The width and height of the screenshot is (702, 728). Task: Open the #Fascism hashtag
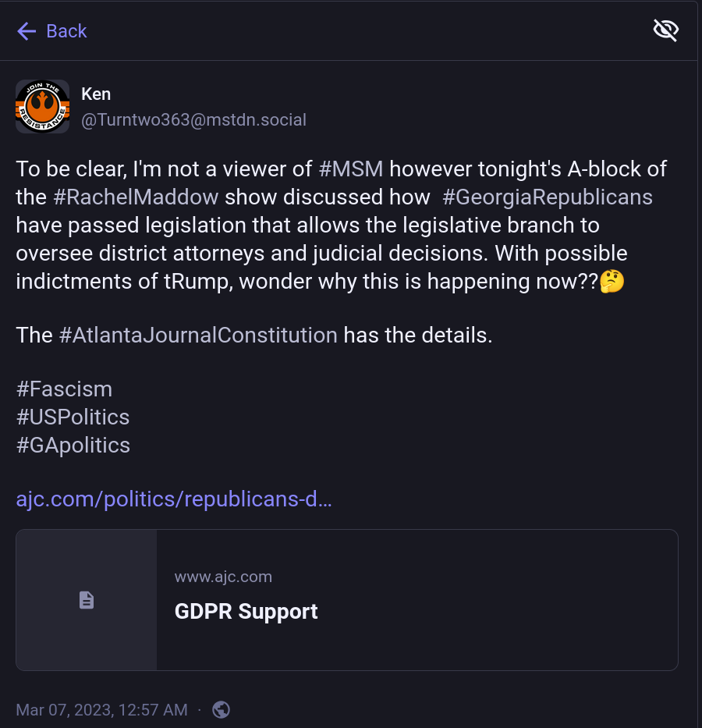[x=65, y=389]
